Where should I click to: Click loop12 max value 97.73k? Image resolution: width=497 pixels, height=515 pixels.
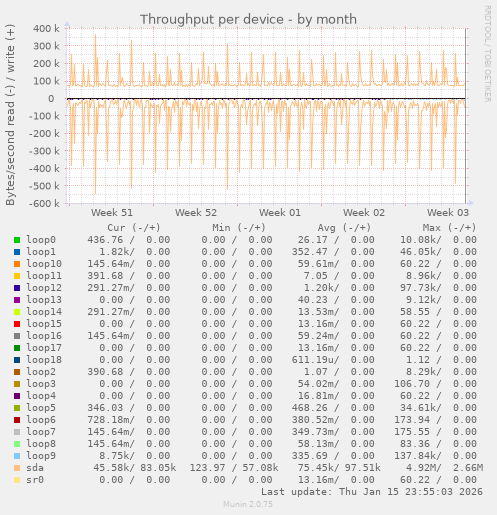click(418, 288)
